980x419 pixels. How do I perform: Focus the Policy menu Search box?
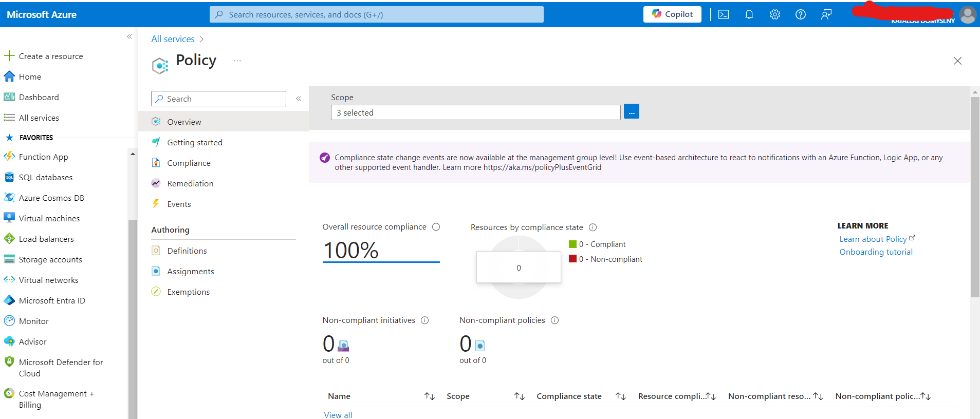tap(218, 99)
